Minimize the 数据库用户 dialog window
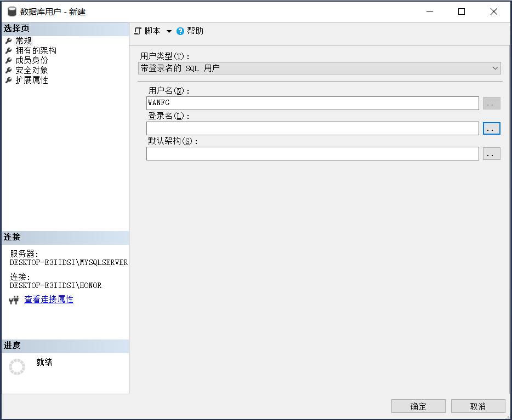 click(x=430, y=11)
